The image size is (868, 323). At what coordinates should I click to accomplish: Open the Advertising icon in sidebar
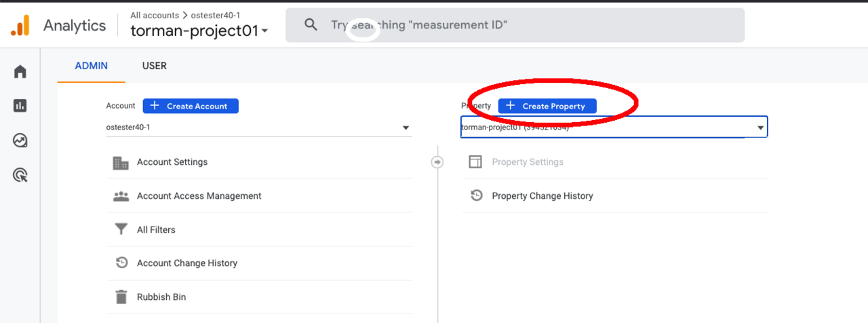click(x=20, y=176)
